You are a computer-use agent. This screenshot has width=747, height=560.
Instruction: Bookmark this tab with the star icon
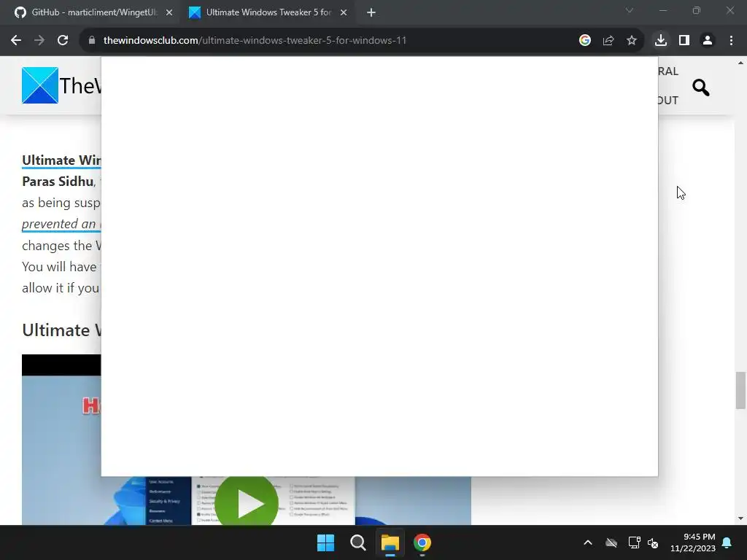pos(632,41)
